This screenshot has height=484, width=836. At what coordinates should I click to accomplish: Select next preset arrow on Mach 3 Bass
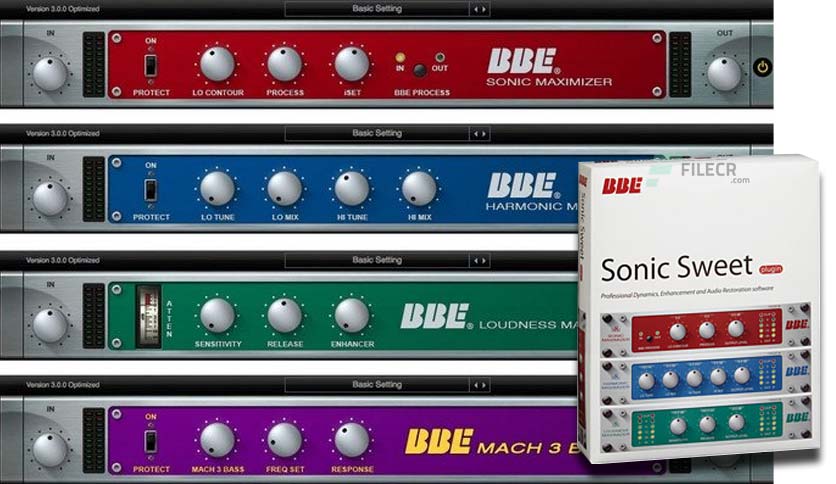pos(484,385)
